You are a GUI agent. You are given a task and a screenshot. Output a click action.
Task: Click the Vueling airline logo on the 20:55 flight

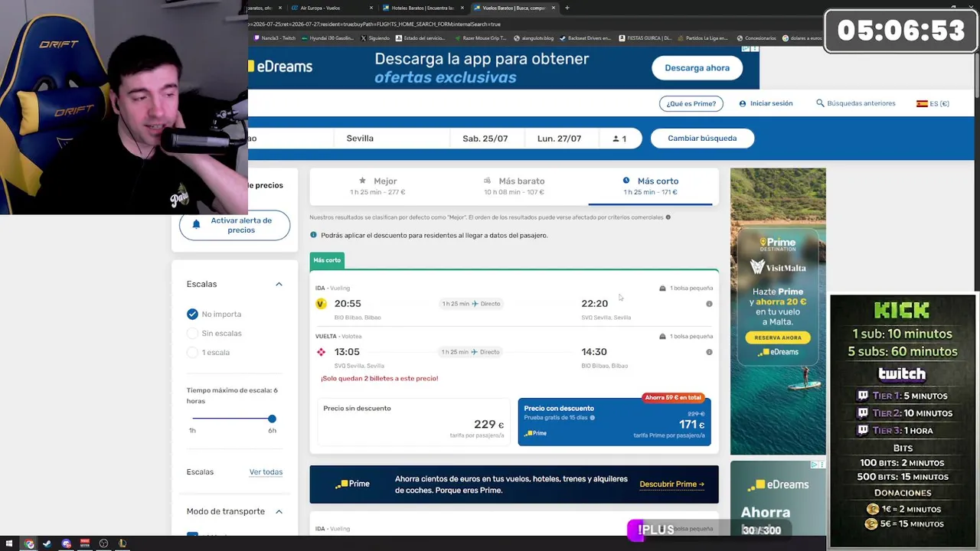click(321, 304)
